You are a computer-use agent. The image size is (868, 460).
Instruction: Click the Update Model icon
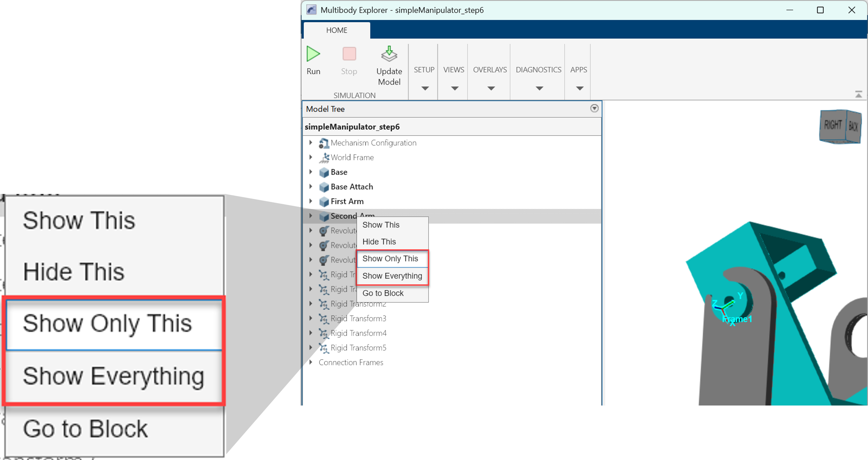pos(389,54)
